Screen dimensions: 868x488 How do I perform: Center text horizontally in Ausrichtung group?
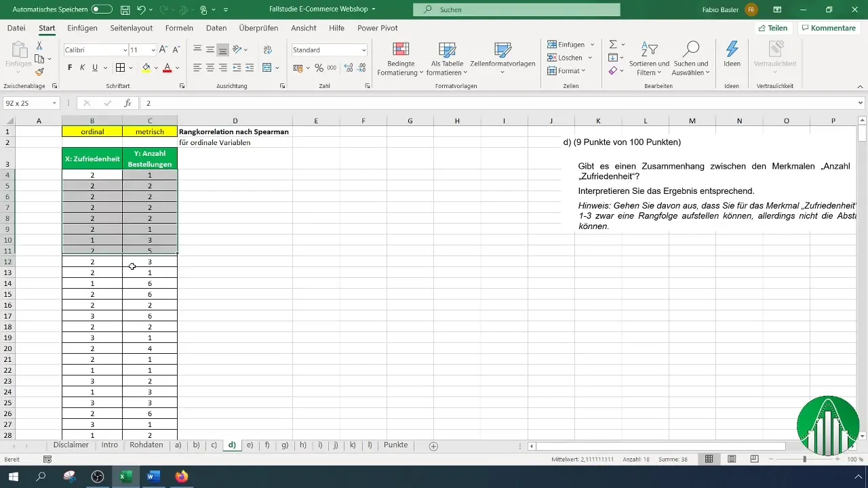click(x=210, y=68)
